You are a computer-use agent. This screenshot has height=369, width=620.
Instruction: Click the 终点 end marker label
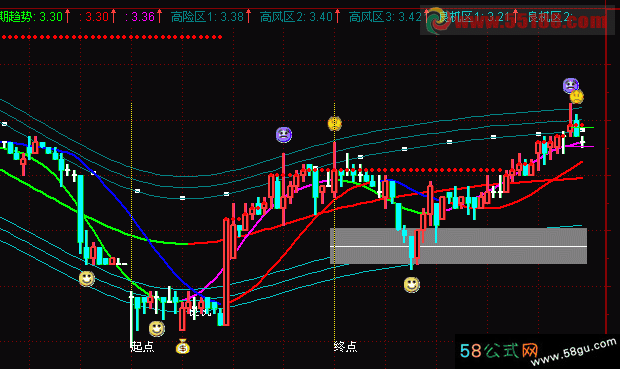(345, 347)
